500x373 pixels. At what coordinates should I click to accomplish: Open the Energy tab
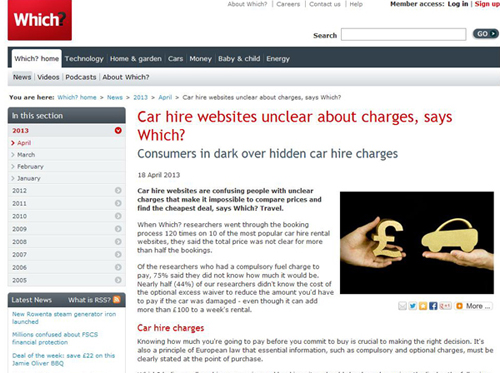[x=278, y=59]
